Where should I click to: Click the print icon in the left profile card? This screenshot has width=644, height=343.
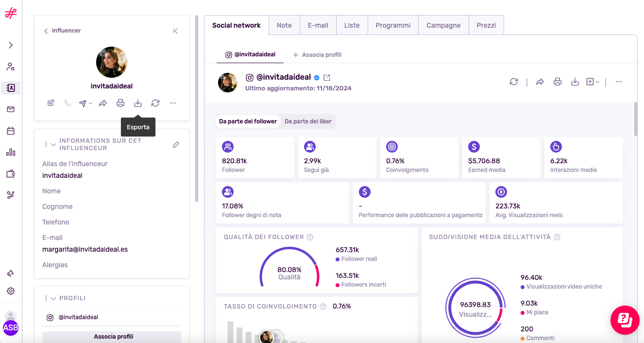coord(120,103)
